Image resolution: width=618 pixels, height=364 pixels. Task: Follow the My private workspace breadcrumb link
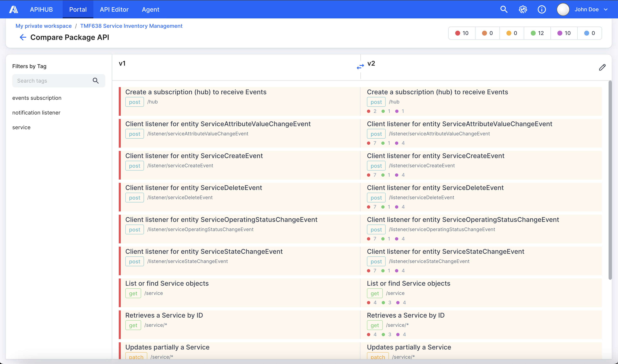[x=43, y=26]
